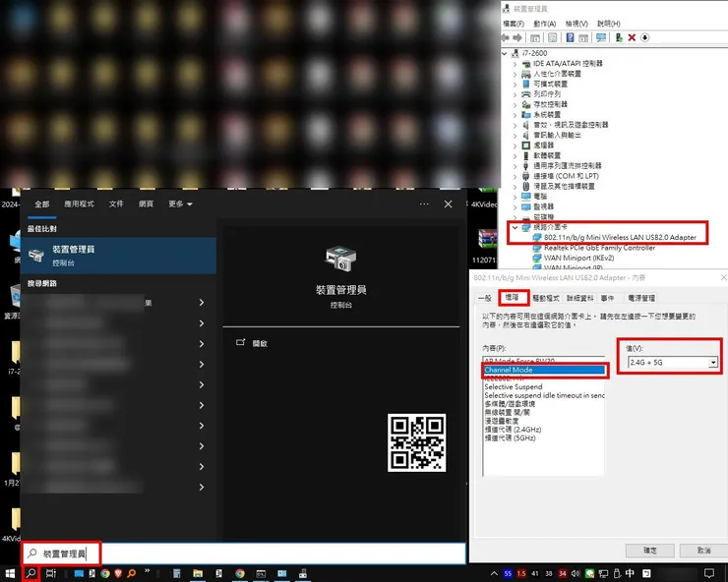This screenshot has width=728, height=582.
Task: Collapse the 網路介面卡 node
Action: coord(515,227)
